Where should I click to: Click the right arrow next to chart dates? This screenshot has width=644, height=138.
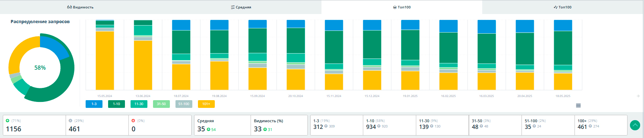tap(638, 96)
